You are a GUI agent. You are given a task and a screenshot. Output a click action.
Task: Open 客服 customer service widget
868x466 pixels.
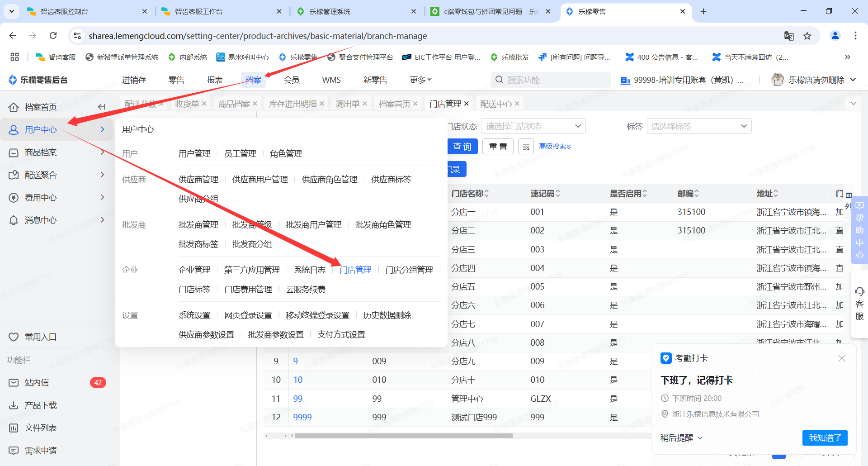point(859,303)
